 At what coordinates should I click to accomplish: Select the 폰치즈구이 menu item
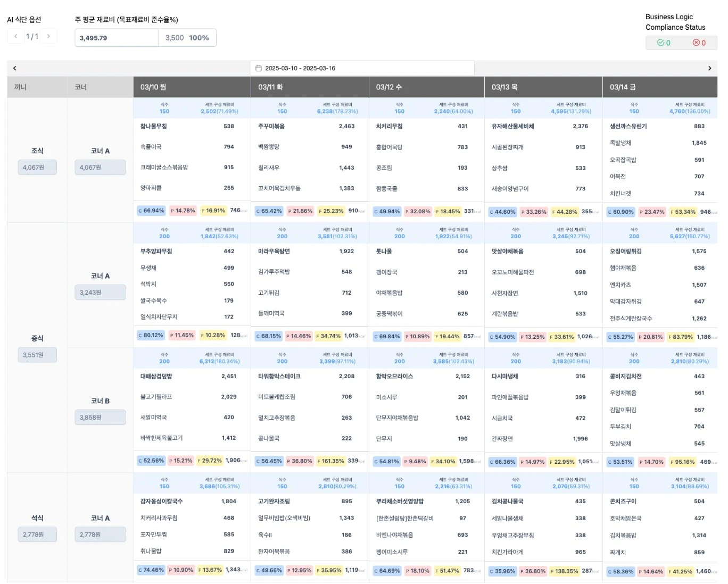click(623, 501)
